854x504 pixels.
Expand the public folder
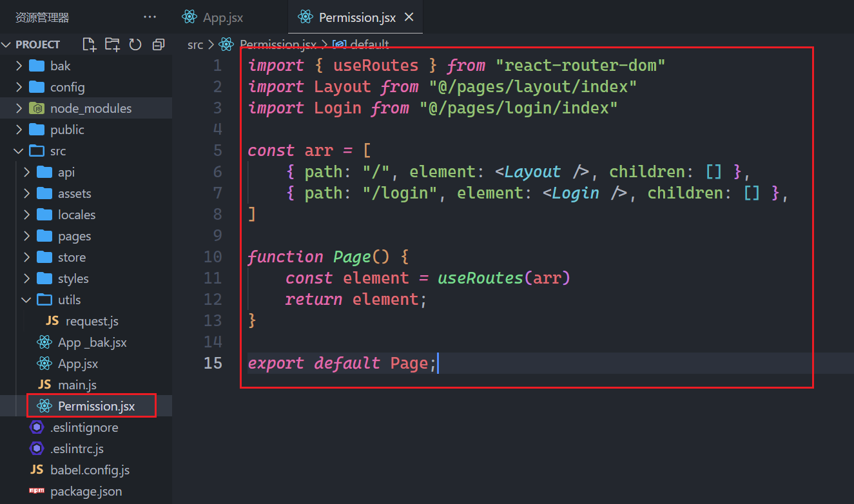coord(86,130)
